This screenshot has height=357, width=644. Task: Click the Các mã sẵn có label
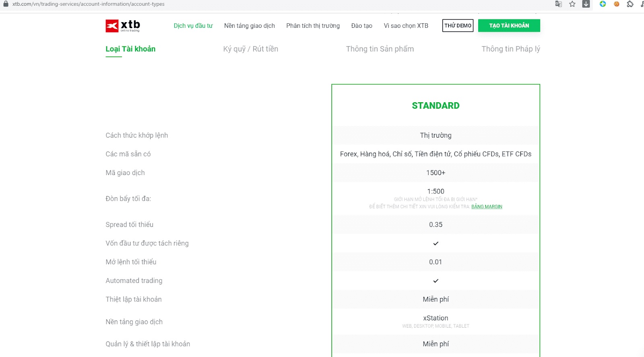click(128, 154)
